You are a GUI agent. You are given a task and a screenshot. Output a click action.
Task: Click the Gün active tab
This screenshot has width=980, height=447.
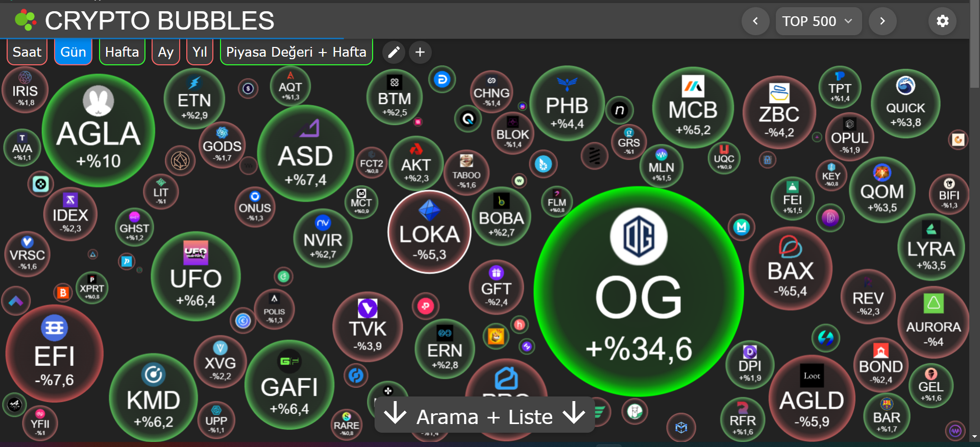coord(73,52)
